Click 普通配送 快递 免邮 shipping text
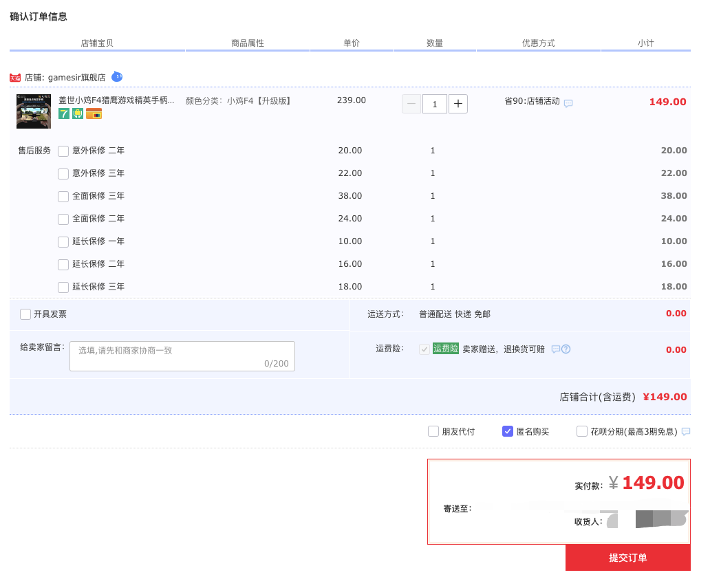Viewport: 710px width, 588px height. click(x=455, y=314)
